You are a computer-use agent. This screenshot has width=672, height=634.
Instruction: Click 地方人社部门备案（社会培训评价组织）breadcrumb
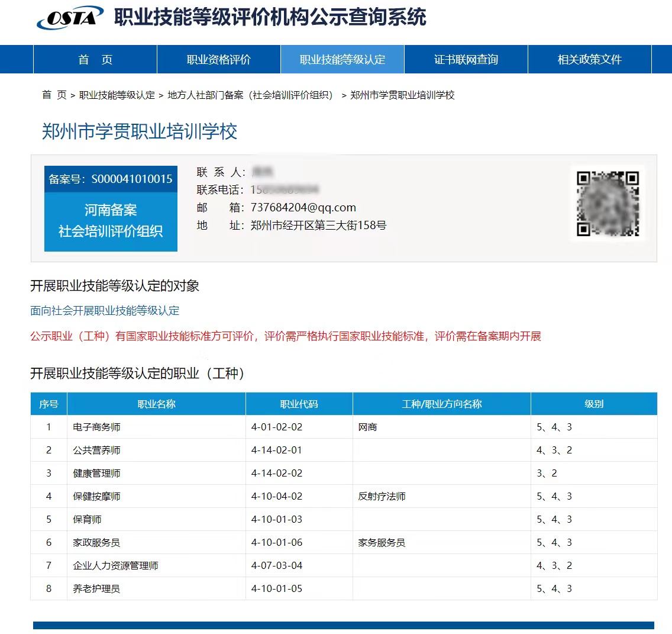251,95
